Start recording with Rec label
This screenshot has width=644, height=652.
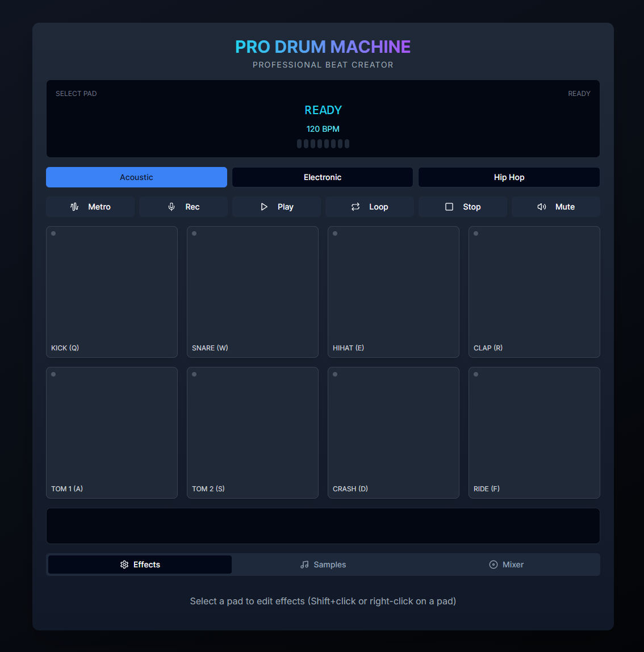coord(193,207)
